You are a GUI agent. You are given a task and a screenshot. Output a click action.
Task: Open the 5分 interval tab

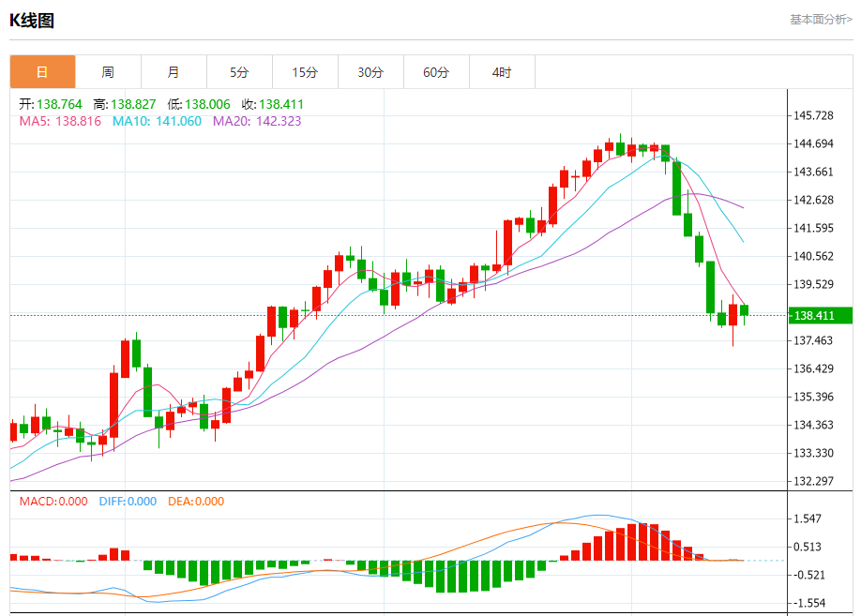tap(239, 72)
